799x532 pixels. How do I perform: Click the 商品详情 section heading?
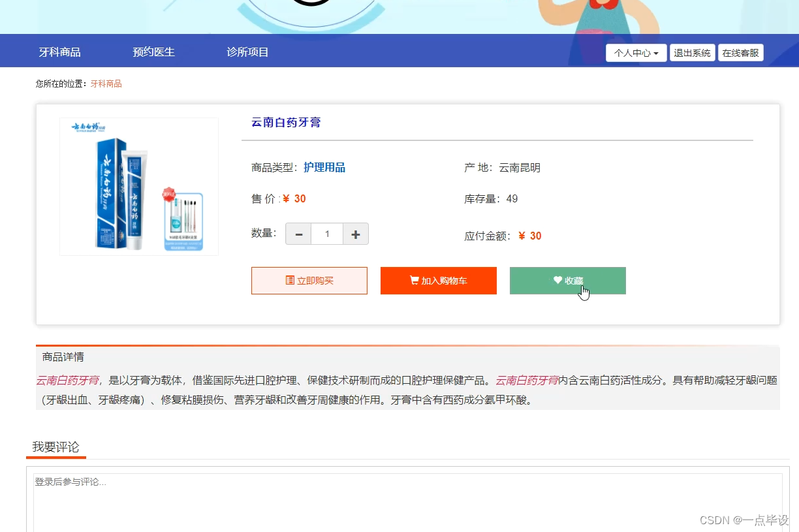63,357
